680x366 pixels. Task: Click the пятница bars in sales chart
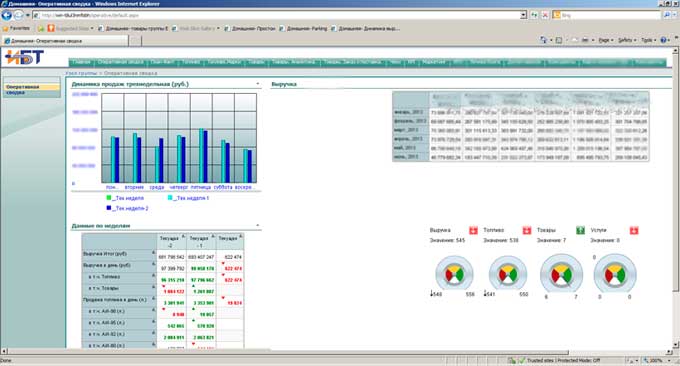coord(203,155)
